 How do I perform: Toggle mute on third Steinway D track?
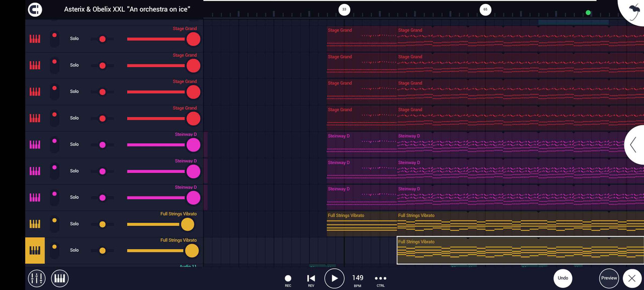point(54,197)
